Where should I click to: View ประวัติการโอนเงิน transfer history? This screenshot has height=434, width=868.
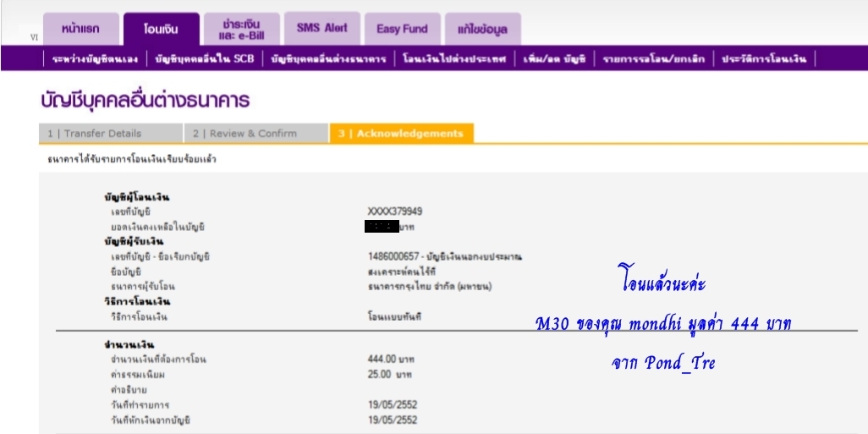(x=764, y=58)
